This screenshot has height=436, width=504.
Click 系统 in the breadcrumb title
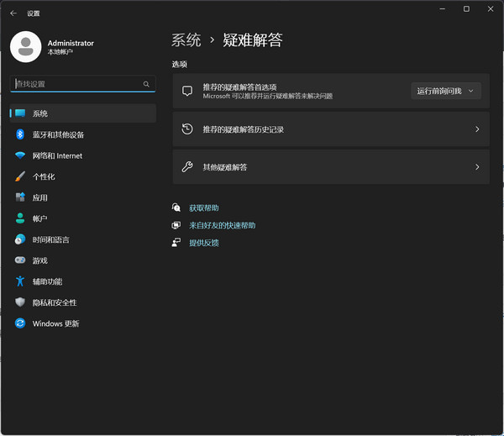coord(186,39)
